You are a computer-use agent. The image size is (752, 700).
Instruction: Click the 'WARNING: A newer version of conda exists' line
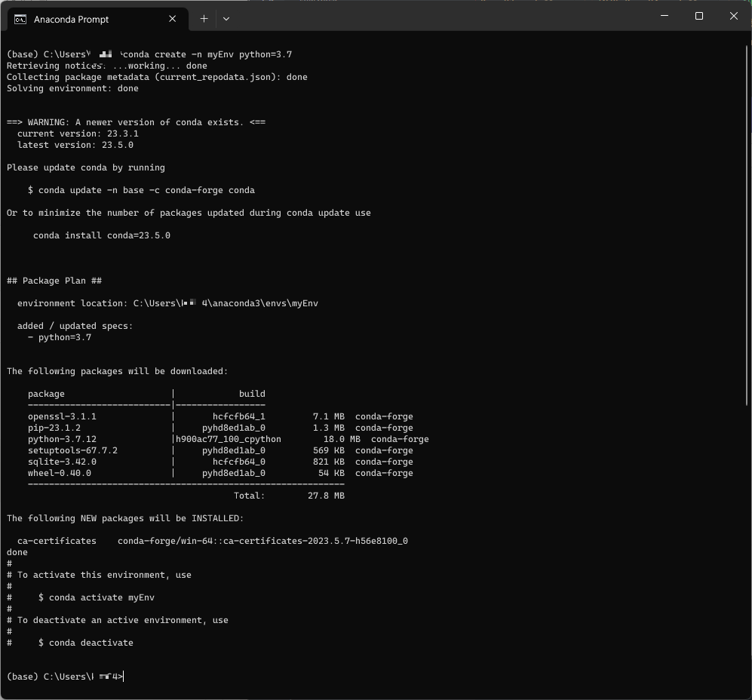click(137, 122)
